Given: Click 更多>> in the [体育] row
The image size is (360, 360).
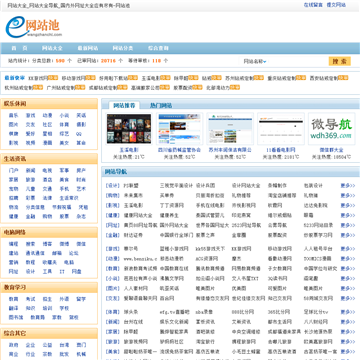Looking at the screenshot, I should [348, 312].
